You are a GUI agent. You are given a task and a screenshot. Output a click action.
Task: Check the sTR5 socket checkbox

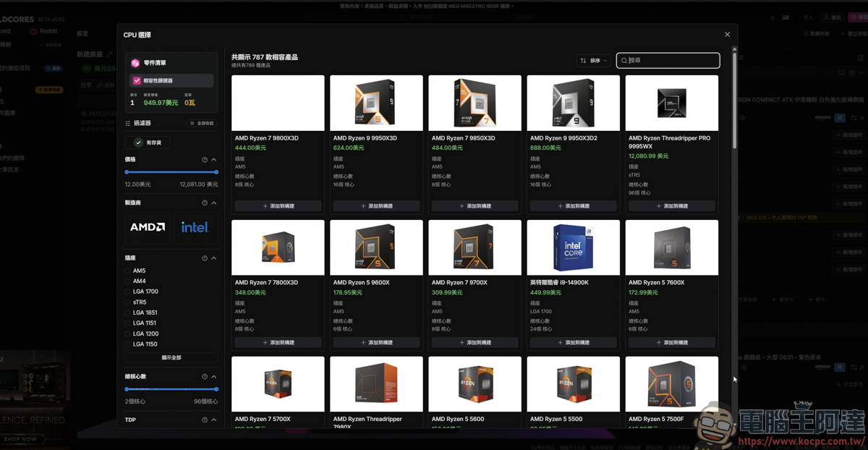pyautogui.click(x=128, y=302)
